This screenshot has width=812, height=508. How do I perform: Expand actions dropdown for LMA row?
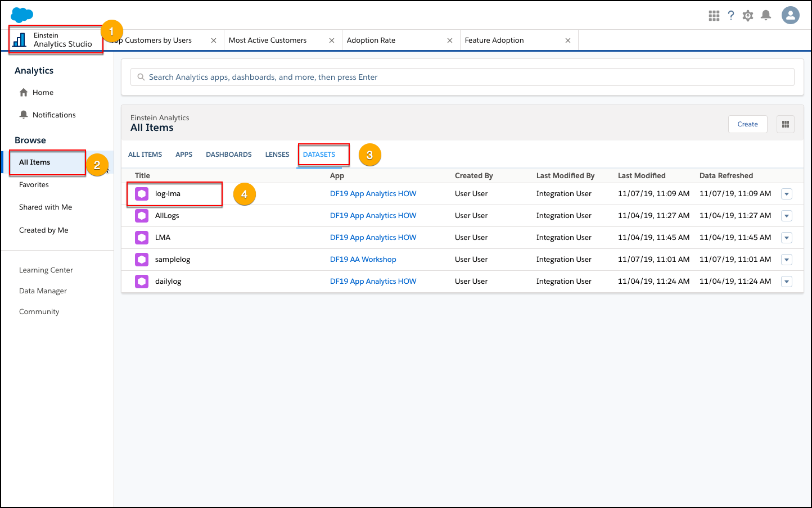click(787, 238)
